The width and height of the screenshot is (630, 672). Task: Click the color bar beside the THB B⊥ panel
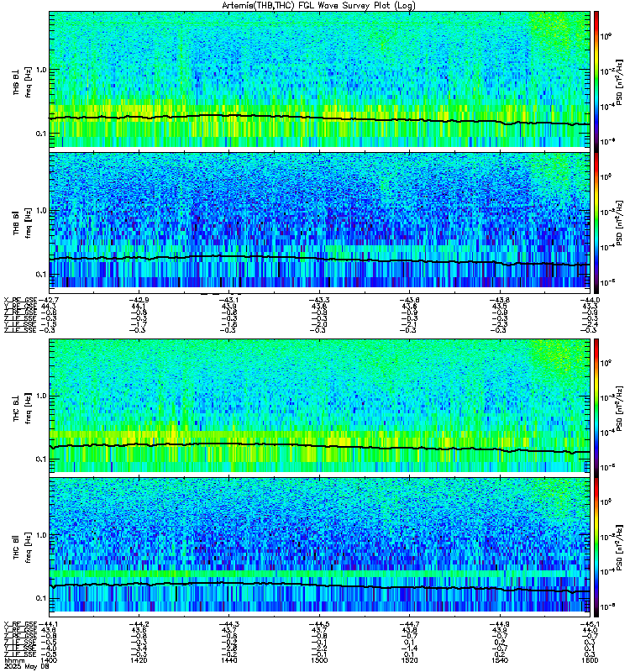pos(596,81)
